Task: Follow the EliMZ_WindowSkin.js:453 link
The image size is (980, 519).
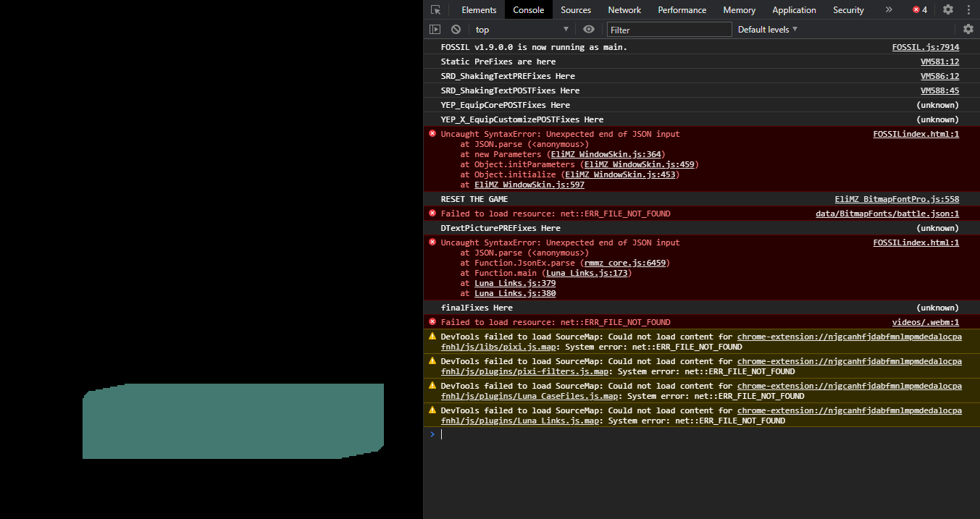Action: (x=620, y=174)
